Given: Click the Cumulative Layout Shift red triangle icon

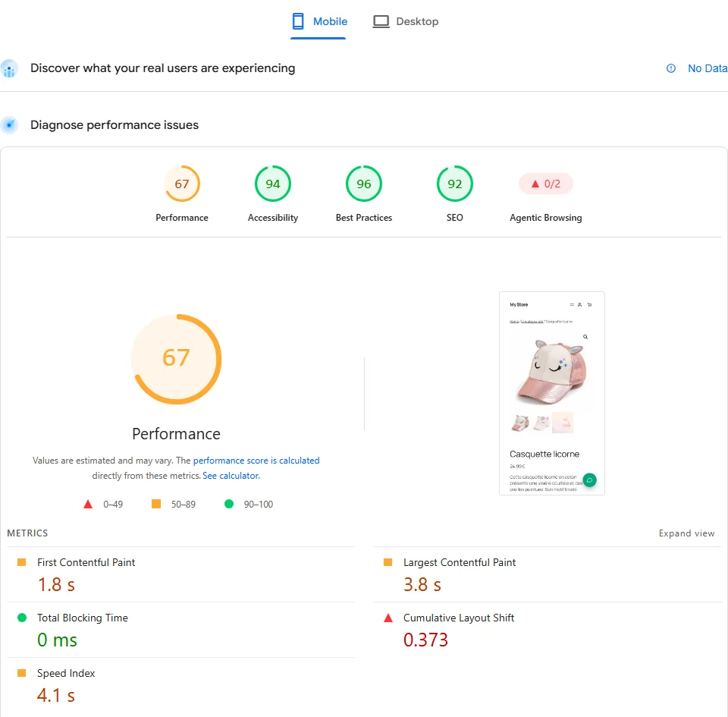Looking at the screenshot, I should click(x=388, y=618).
